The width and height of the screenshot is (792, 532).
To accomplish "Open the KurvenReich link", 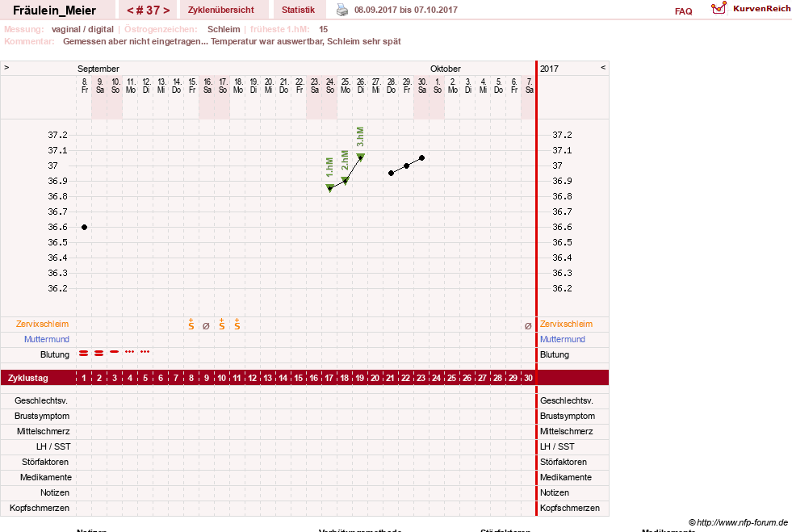I will pyautogui.click(x=761, y=9).
